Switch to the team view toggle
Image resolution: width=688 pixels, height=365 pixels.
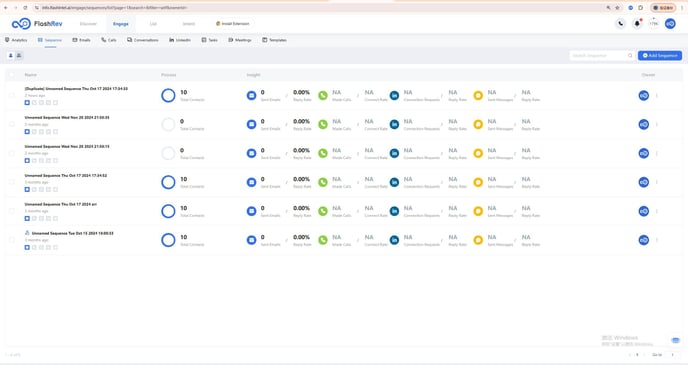pos(19,56)
